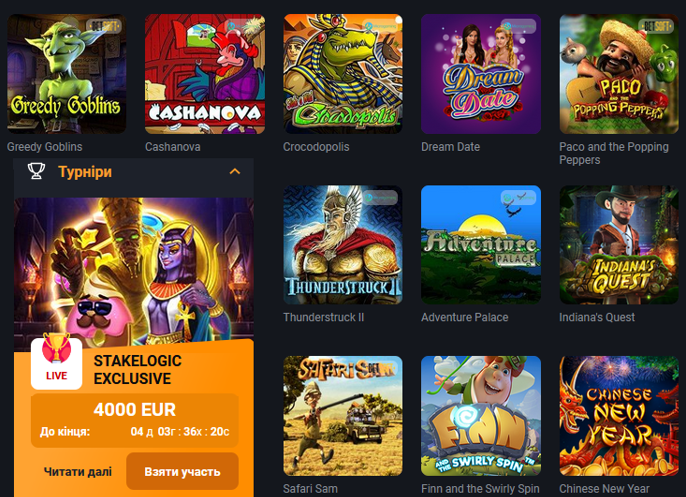
Task: Launch Finn and the Swirly Spin thumbnail
Action: [481, 416]
